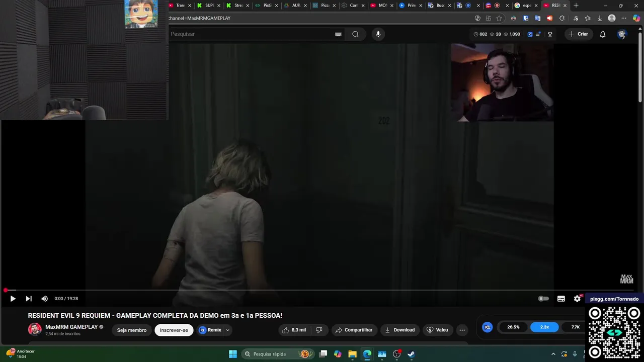Open Edge settings and more menu
The height and width of the screenshot is (362, 644).
point(624,18)
